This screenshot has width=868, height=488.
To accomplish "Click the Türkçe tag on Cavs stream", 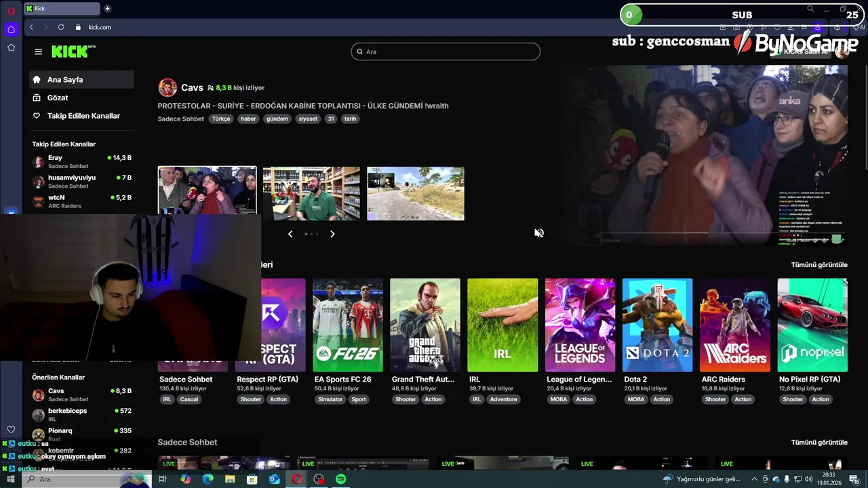I will [x=221, y=119].
